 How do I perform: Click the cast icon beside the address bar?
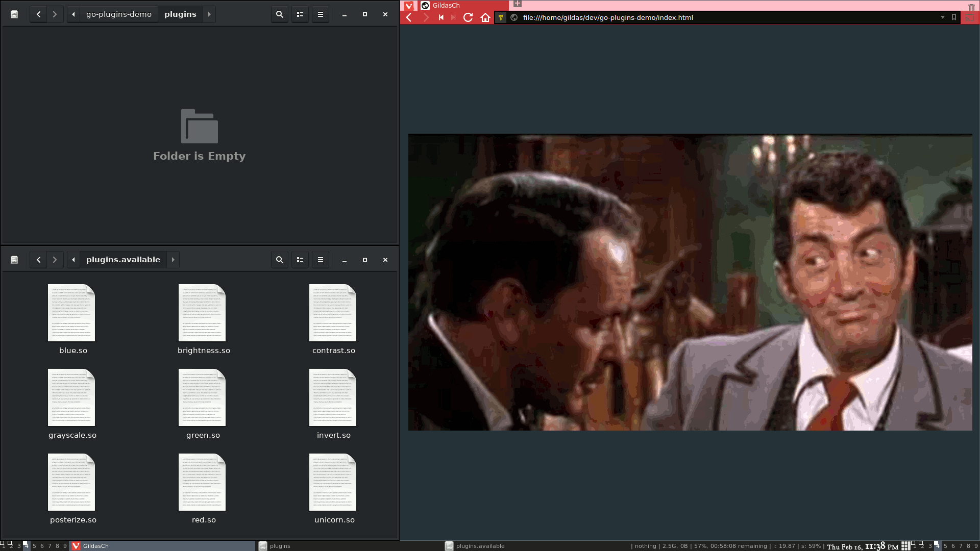point(969,17)
